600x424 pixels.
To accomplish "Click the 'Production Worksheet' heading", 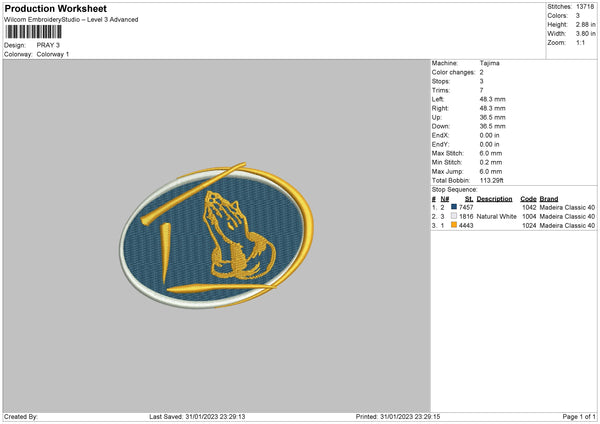I will click(56, 8).
